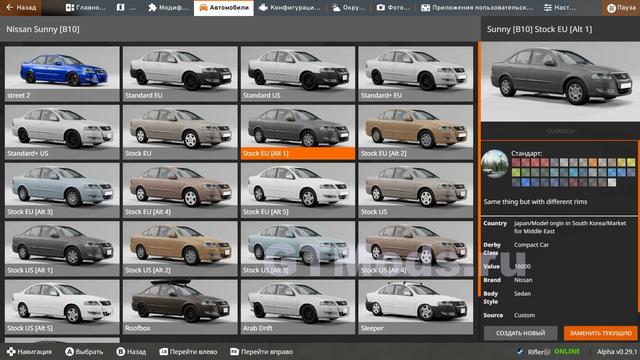Image resolution: width=640 pixels, height=360 pixels.
Task: Open the Главно... main menu tab
Action: [86, 7]
